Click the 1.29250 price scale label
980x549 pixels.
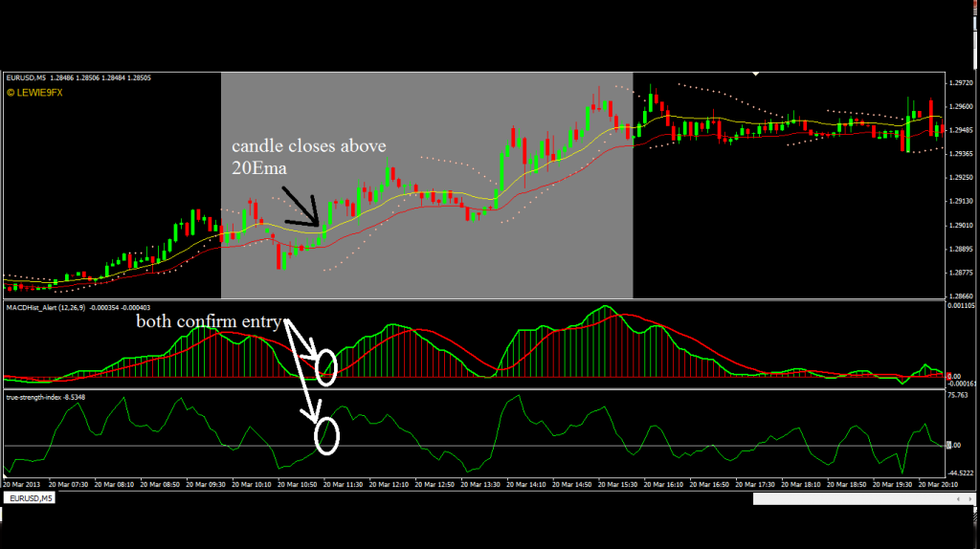[961, 177]
